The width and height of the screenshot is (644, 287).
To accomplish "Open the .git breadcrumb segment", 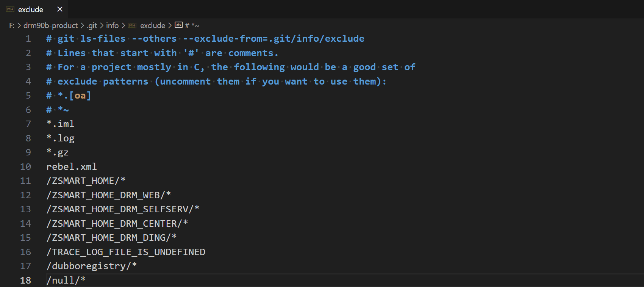I will coord(92,25).
